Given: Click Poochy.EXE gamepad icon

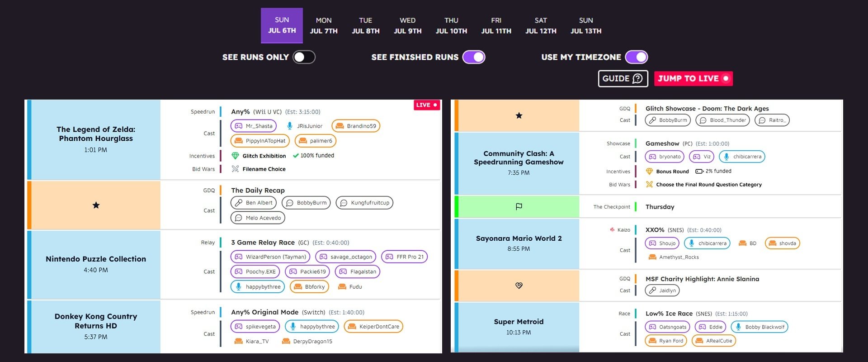Looking at the screenshot, I should [x=238, y=271].
